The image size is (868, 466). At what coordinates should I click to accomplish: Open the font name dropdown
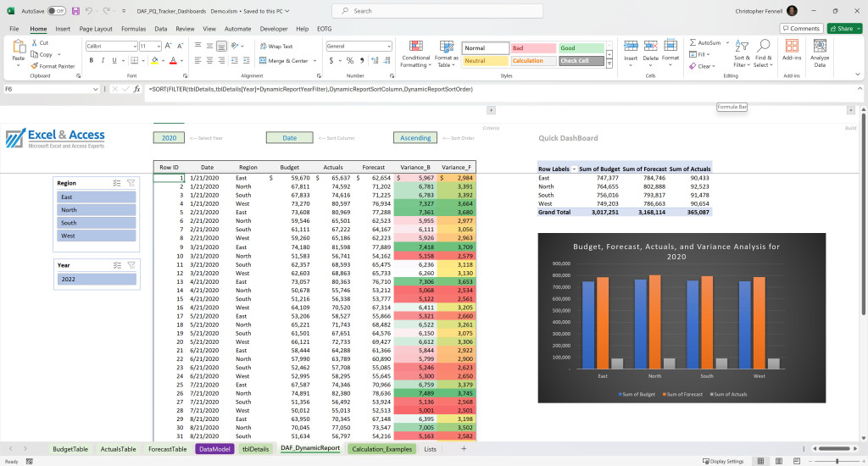tap(135, 47)
